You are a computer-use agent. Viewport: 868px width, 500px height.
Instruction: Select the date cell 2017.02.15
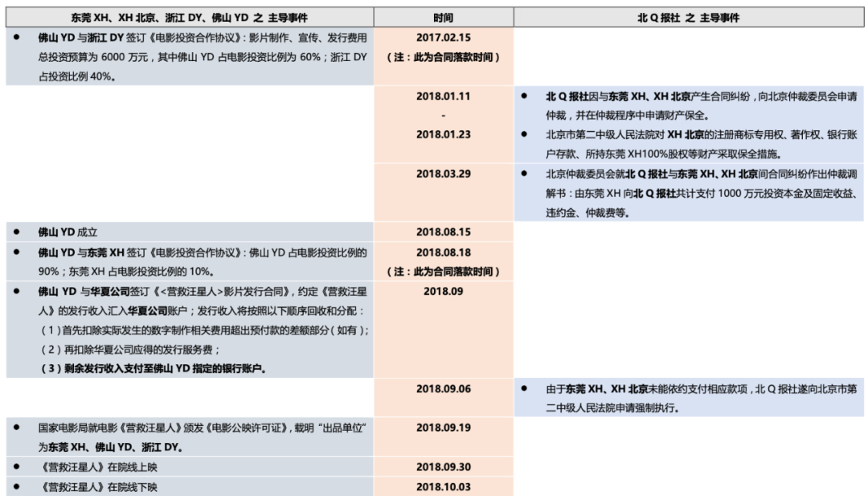click(x=444, y=38)
